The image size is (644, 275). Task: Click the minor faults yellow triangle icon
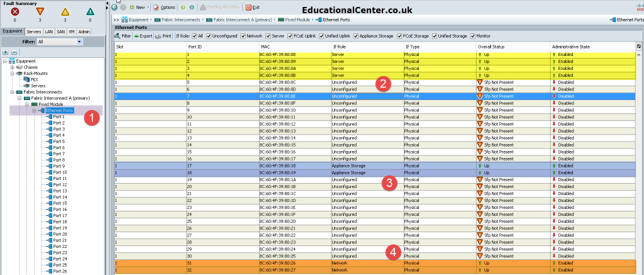[x=65, y=12]
